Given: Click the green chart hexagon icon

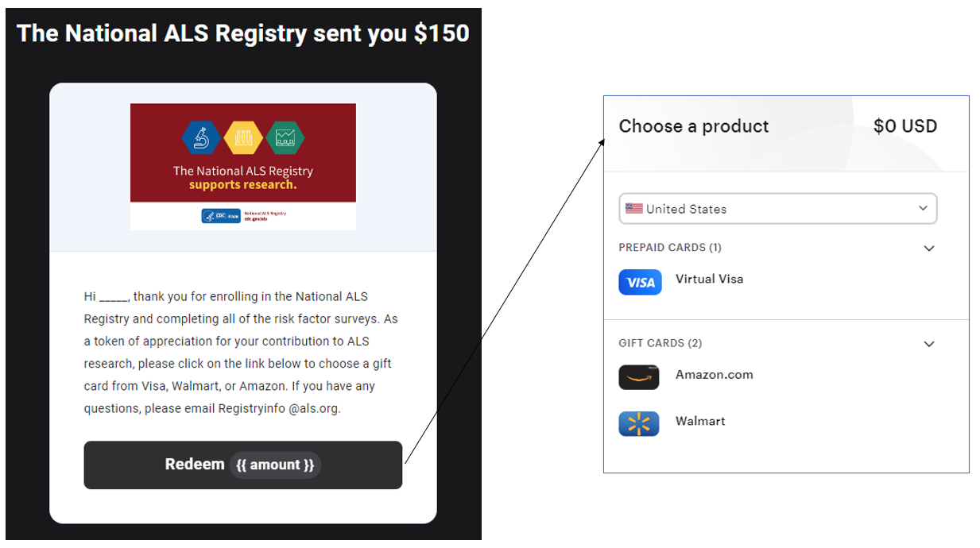Looking at the screenshot, I should [x=285, y=138].
